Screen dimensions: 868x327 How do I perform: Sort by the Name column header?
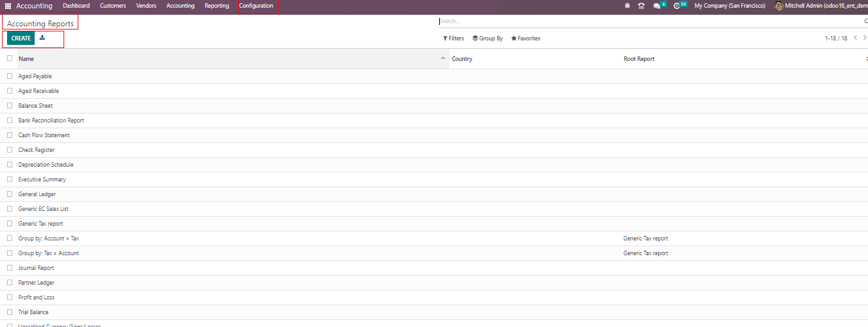[x=26, y=59]
